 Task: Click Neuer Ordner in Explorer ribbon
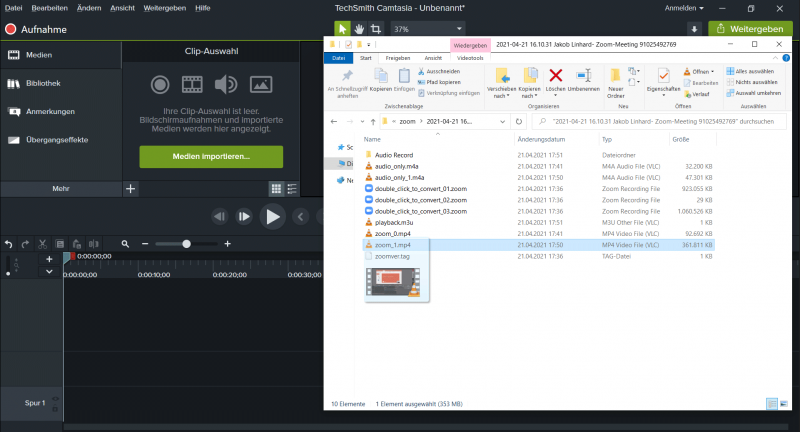pos(615,83)
